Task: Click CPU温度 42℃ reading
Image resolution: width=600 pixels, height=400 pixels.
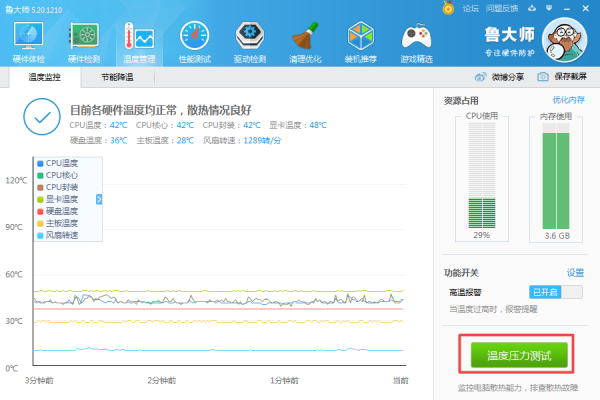Action: [98, 125]
